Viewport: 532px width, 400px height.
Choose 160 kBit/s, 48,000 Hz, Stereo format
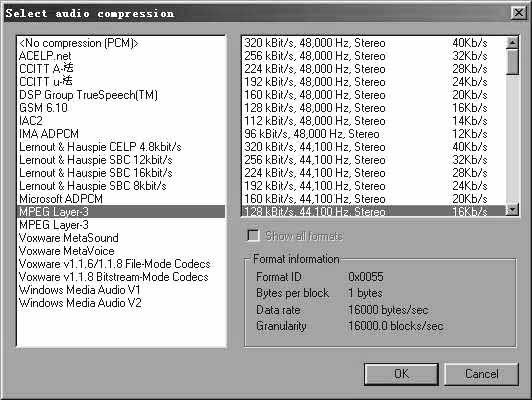point(374,95)
